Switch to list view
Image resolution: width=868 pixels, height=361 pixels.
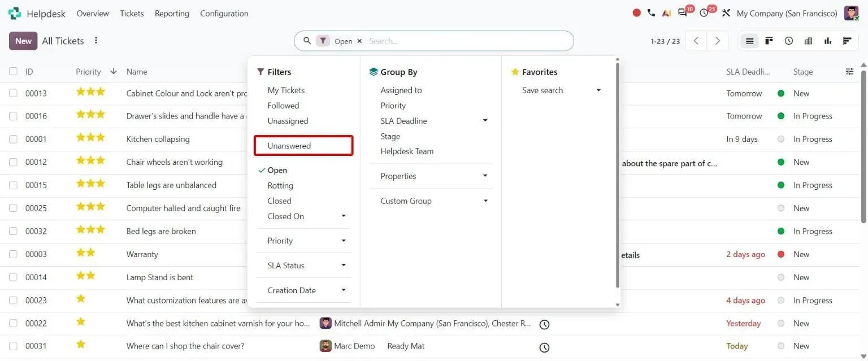[749, 41]
